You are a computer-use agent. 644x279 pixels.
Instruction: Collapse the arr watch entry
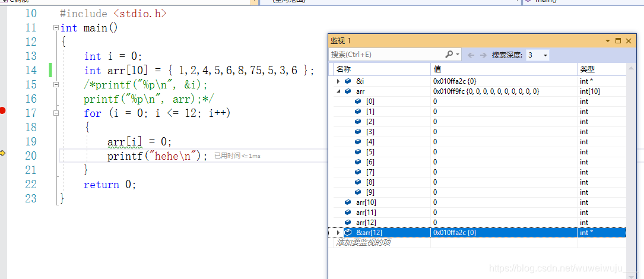pos(338,91)
